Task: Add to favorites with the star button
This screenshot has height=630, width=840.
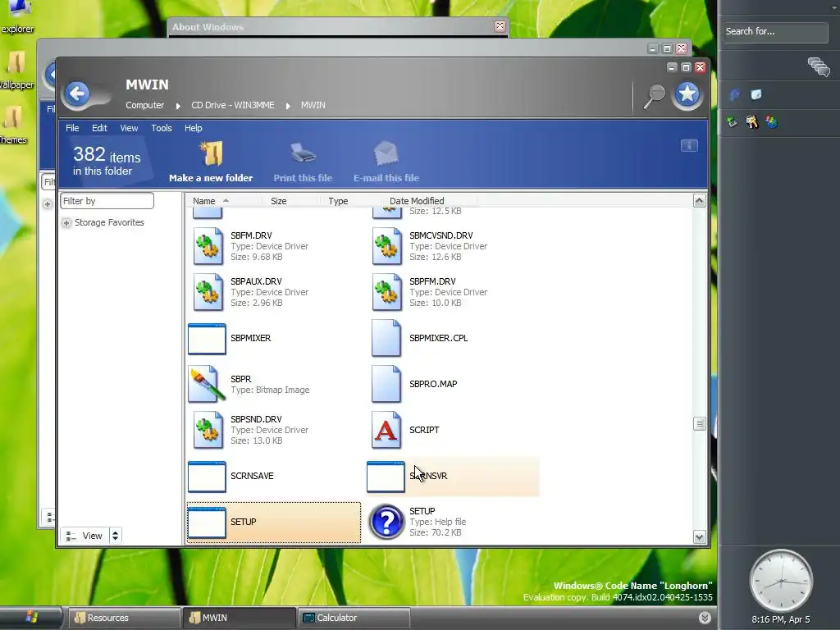Action: (687, 94)
